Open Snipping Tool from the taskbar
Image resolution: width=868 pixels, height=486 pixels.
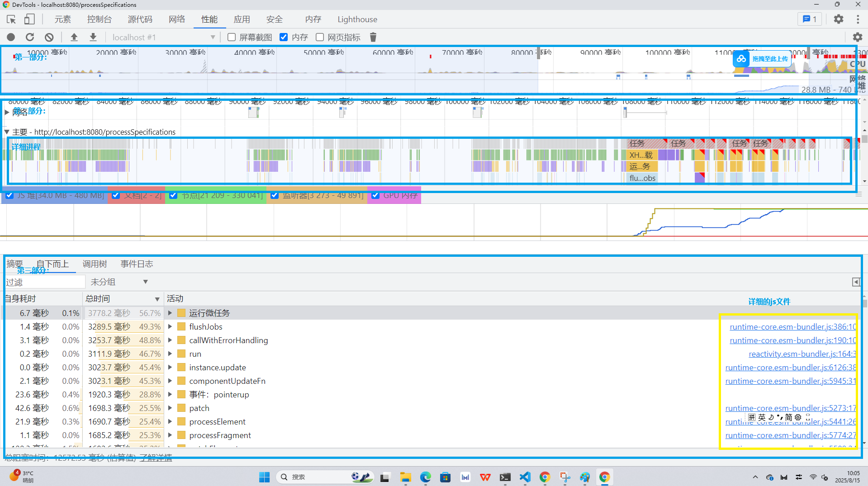pos(565,477)
